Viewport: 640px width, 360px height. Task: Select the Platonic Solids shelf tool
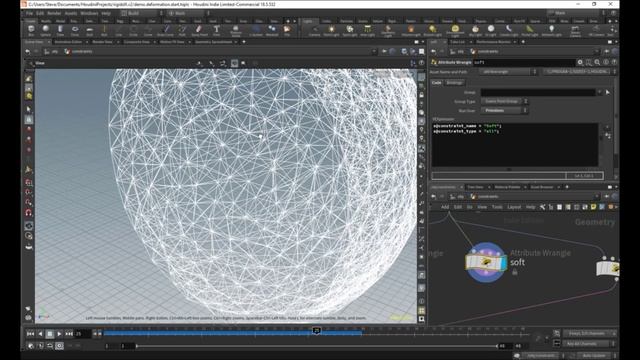click(236, 30)
